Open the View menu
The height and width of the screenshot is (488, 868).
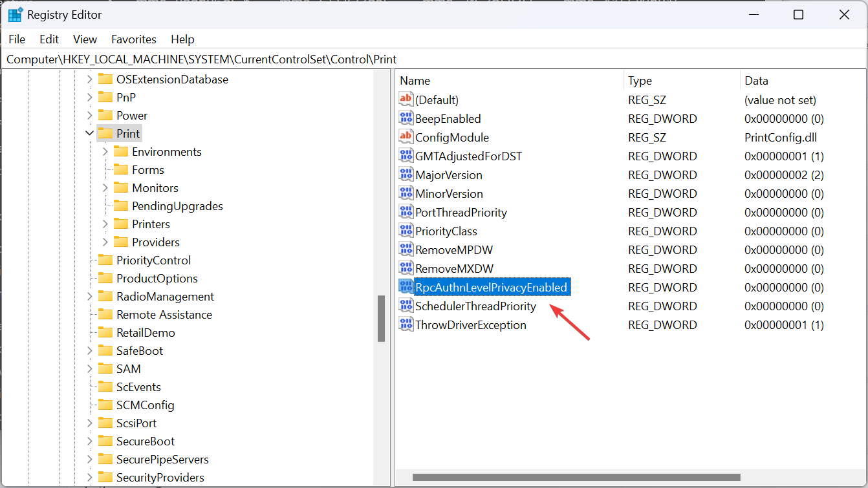[85, 39]
